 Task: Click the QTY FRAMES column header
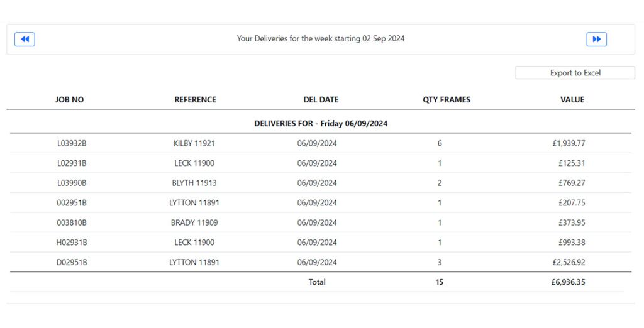pos(447,99)
